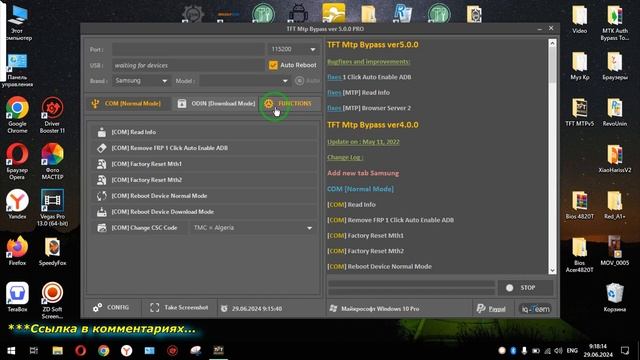The image size is (640, 360).
Task: Click the Windows logo icon in the status bar
Action: [333, 309]
